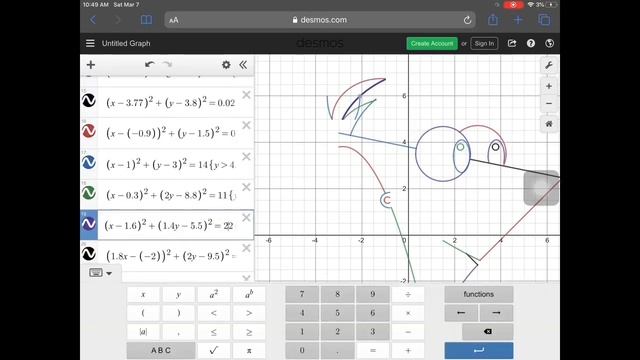
Task: Reload the desmos.com page
Action: [x=467, y=20]
